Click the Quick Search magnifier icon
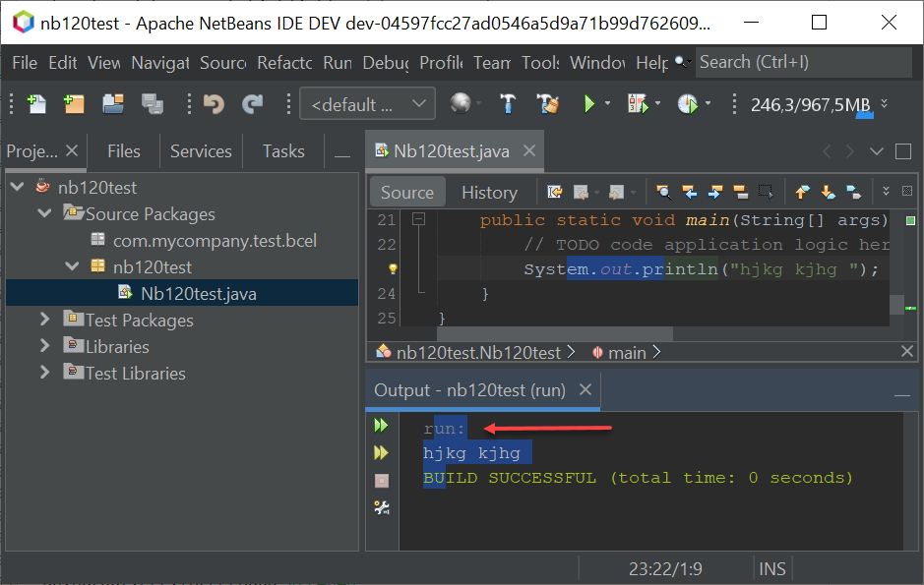The width and height of the screenshot is (924, 585). click(x=682, y=61)
